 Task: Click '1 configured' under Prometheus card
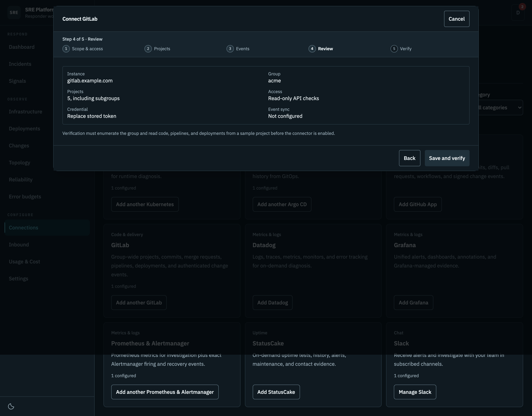point(124,376)
